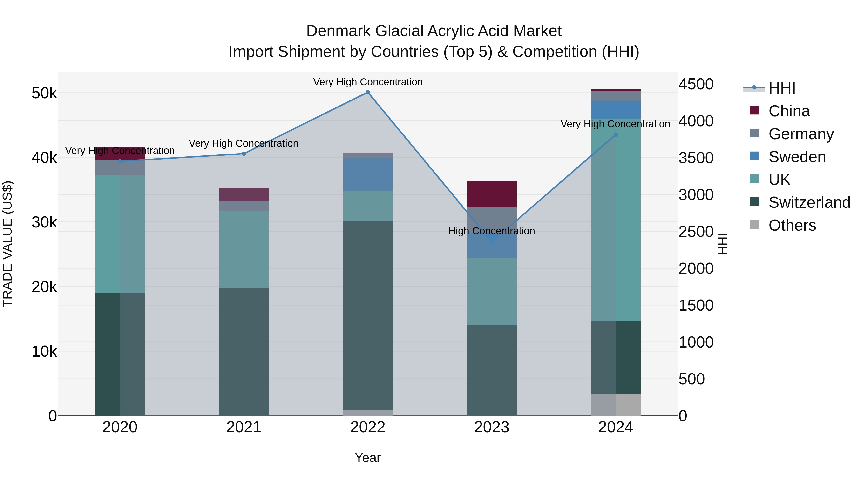This screenshot has width=868, height=488.
Task: Click the 2500 right axis tick label
Action: click(696, 232)
